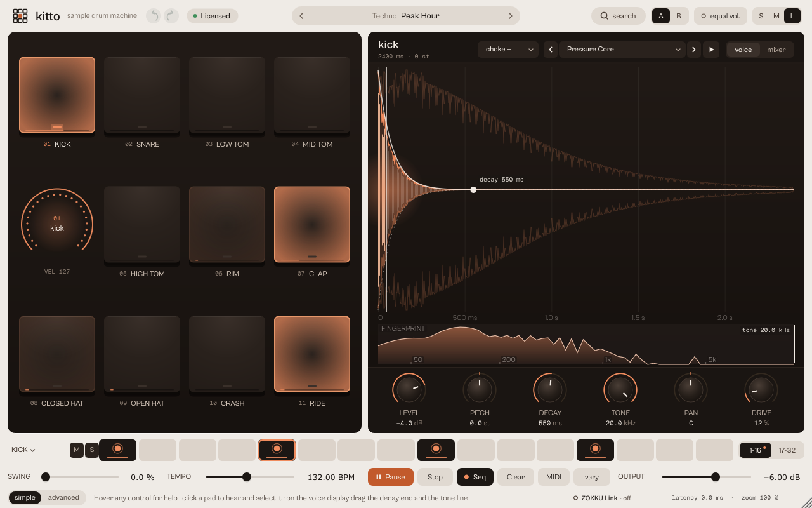Switch to the mixer tab
The height and width of the screenshot is (508, 812).
(x=776, y=50)
